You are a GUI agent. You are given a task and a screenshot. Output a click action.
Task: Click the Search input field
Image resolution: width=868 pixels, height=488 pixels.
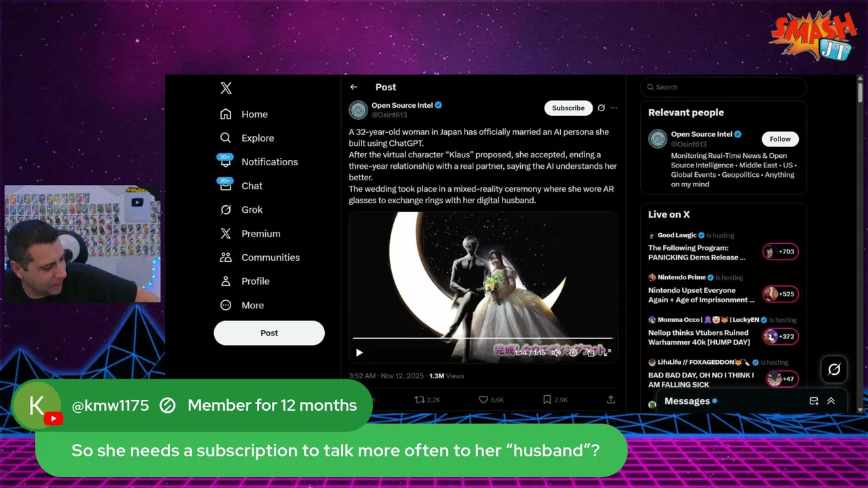pyautogui.click(x=724, y=87)
